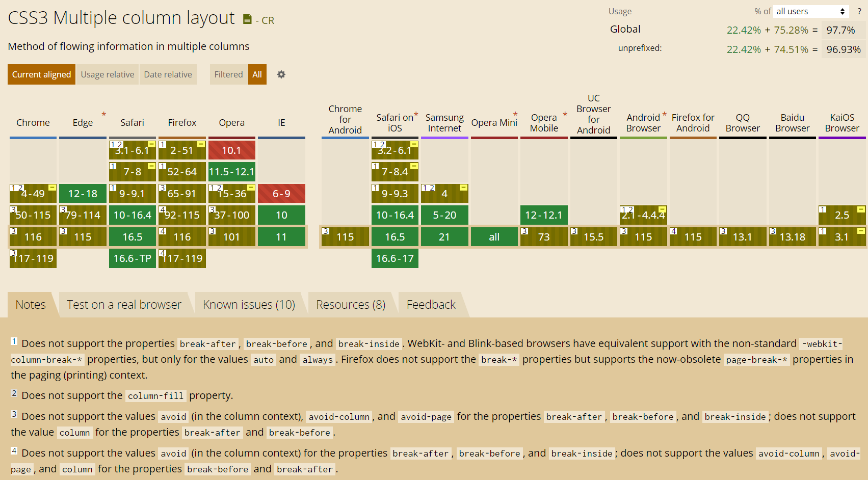This screenshot has height=480, width=868.
Task: Select Chrome for Android 115 cell
Action: (345, 237)
